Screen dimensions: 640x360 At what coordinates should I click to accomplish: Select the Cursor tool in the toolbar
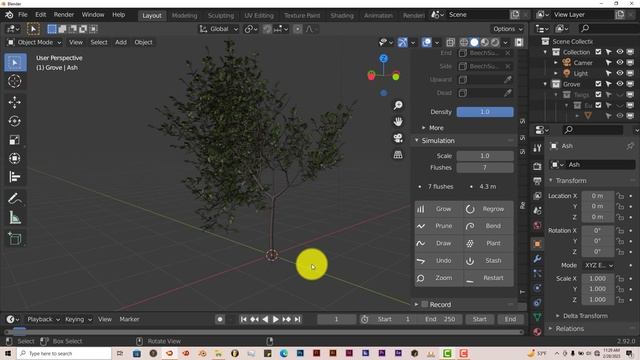[15, 81]
